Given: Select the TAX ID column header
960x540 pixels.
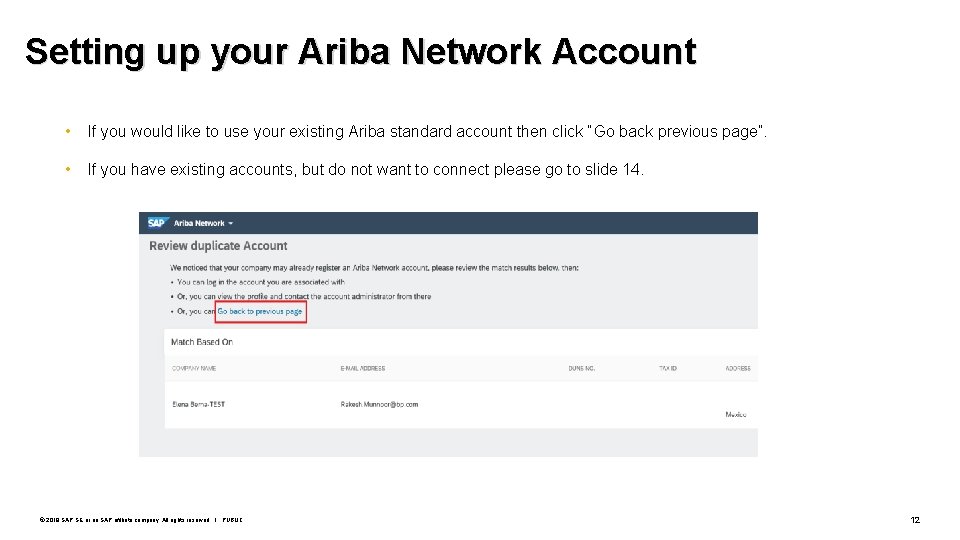Looking at the screenshot, I should click(x=667, y=369).
